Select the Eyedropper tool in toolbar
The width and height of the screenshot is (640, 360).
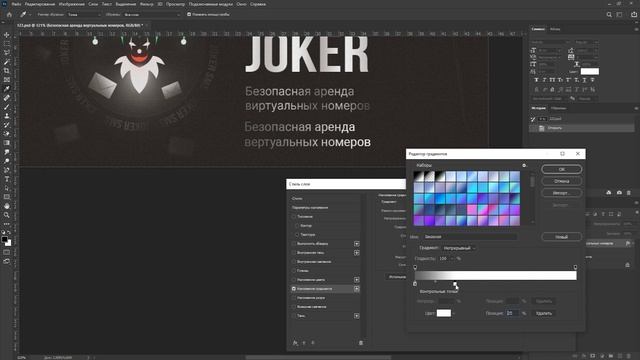coord(7,89)
